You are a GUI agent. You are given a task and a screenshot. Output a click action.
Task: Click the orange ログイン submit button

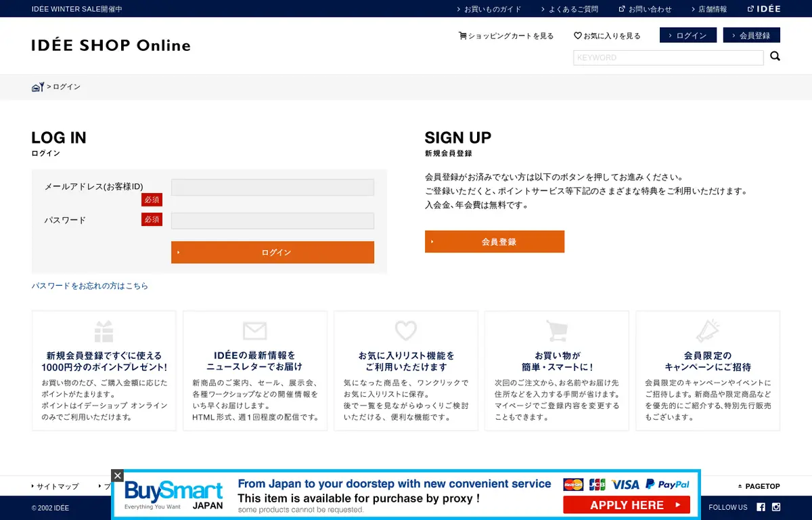273,252
